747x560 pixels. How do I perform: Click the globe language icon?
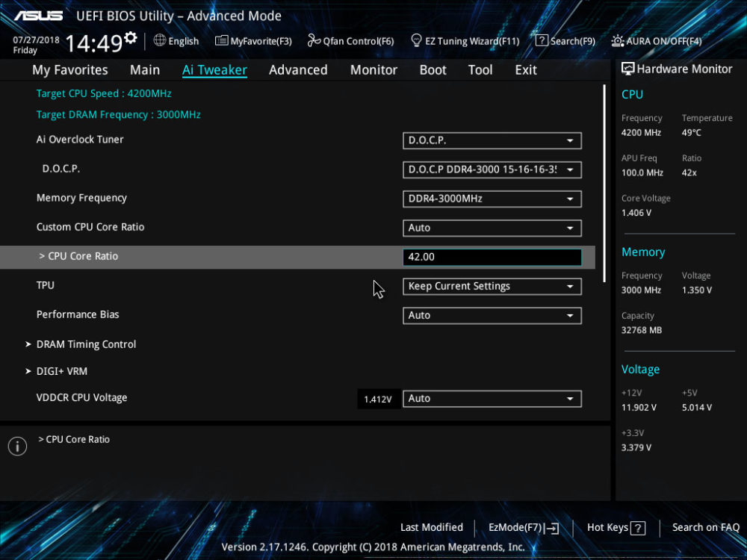[x=160, y=40]
